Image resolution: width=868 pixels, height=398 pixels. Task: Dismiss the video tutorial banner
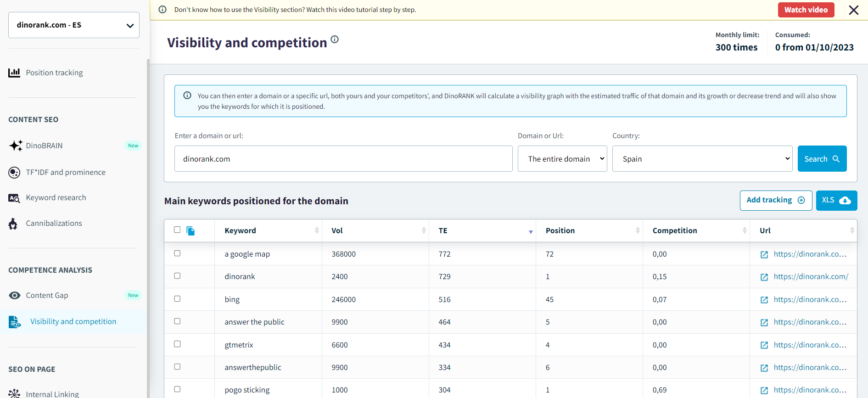853,10
